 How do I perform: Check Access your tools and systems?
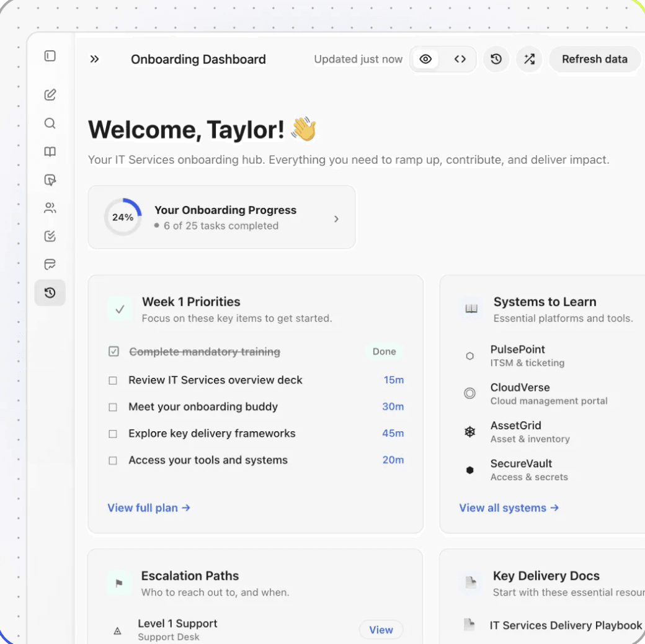click(113, 460)
